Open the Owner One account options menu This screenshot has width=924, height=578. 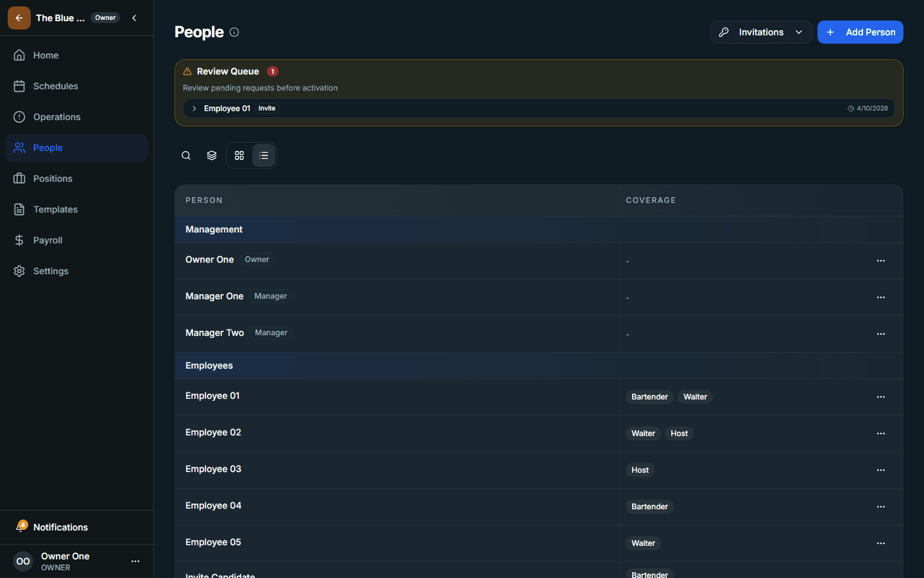click(x=135, y=561)
